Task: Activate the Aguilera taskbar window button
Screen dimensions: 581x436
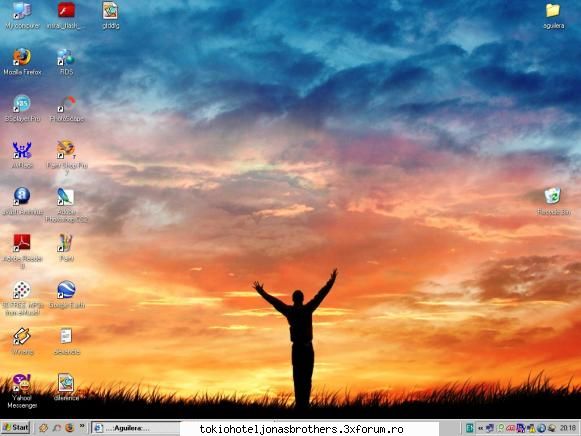Action: pyautogui.click(x=135, y=428)
